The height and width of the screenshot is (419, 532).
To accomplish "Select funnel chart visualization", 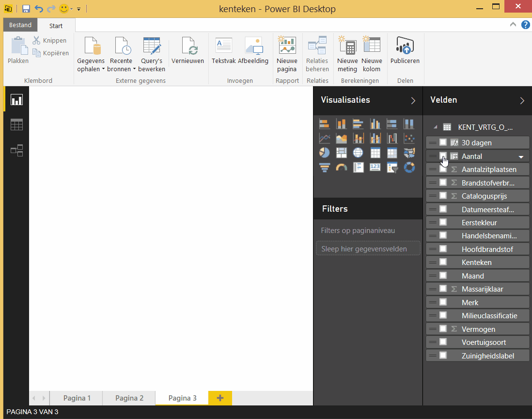I will pyautogui.click(x=324, y=167).
